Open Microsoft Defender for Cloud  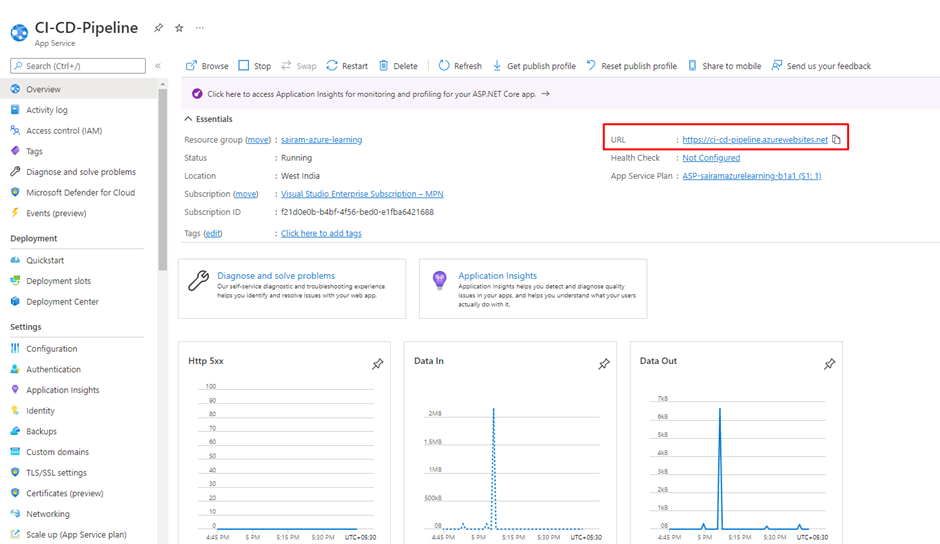pyautogui.click(x=78, y=193)
